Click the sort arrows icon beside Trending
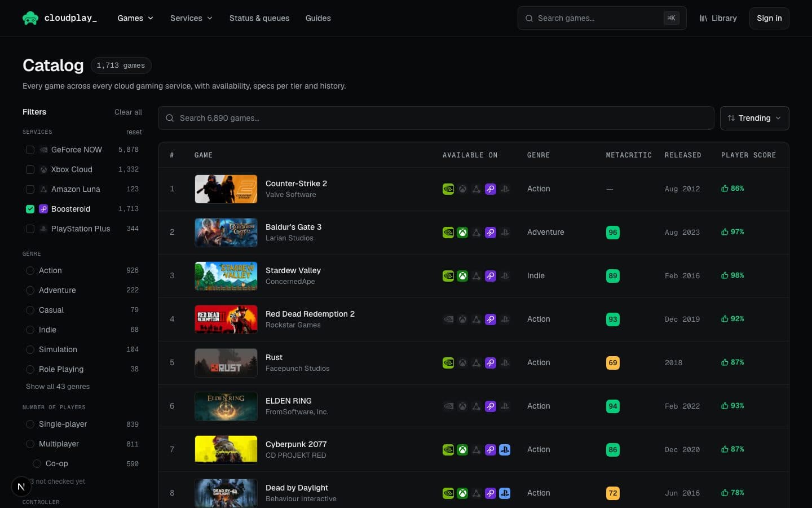 coord(731,118)
